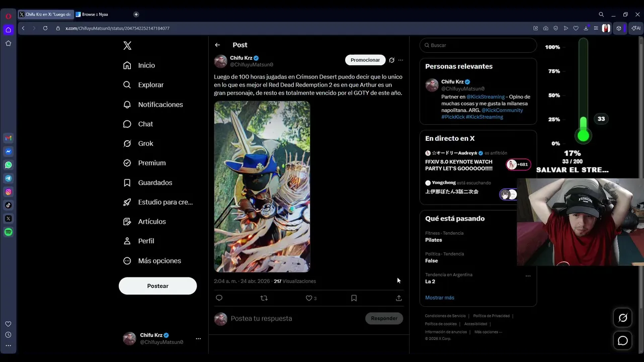Open Spotify in the Opera sidebar
The image size is (644, 362).
8,232
